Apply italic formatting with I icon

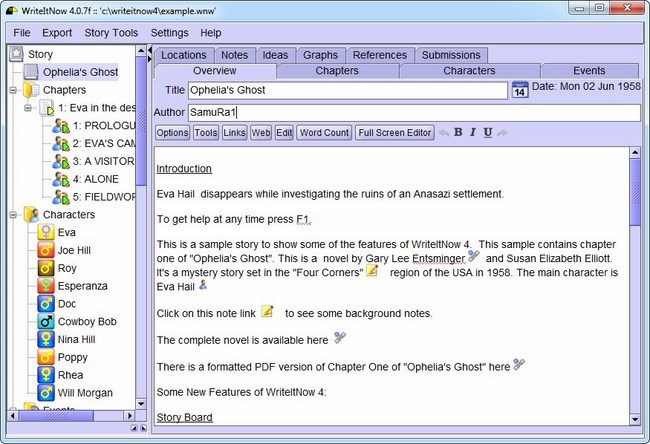(473, 132)
